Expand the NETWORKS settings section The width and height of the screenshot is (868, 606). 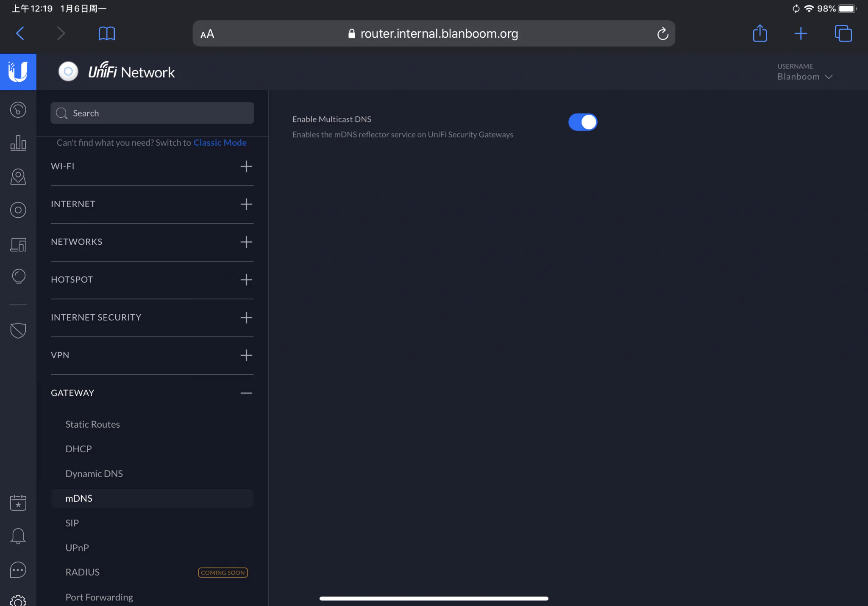(x=246, y=242)
